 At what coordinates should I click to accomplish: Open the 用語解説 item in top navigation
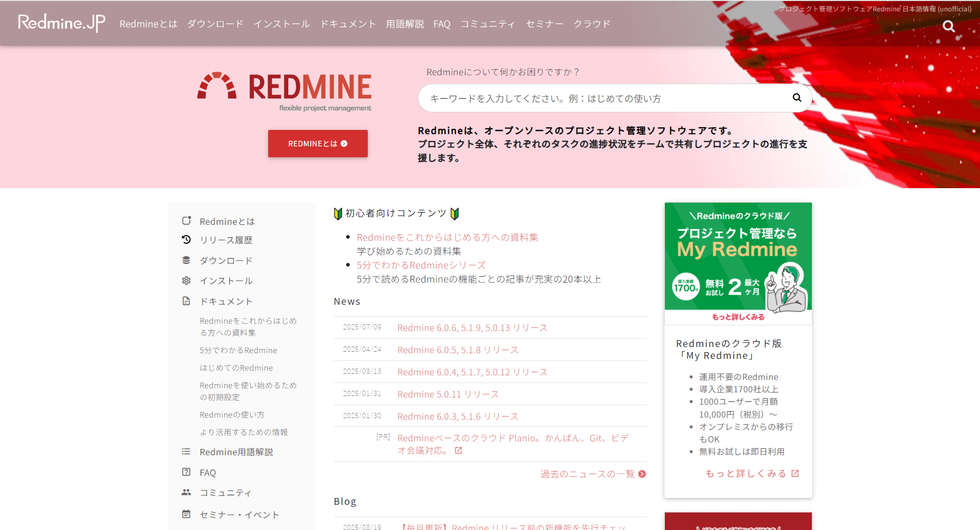point(404,24)
